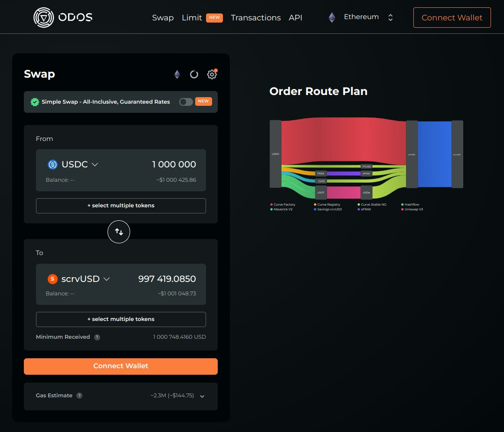Screen dimensions: 504x432
Task: Click the NEW badge beside Simple Swap
Action: point(203,101)
